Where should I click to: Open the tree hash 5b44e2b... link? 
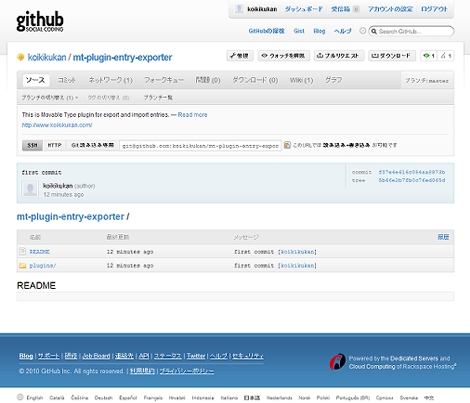[x=412, y=180]
